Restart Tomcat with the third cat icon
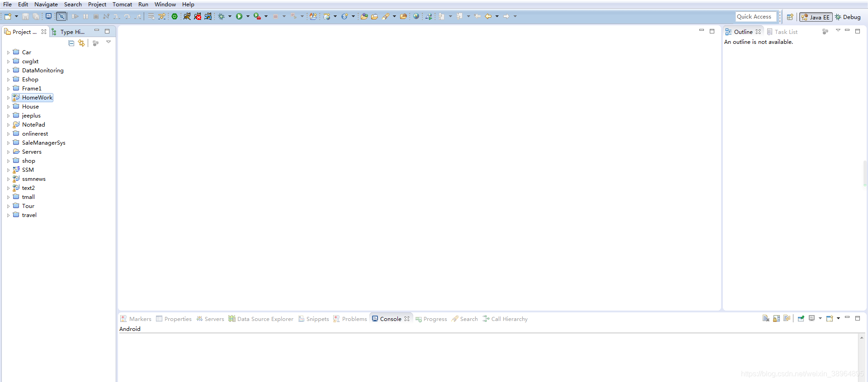Screen dimensions: 868x382 coord(208,16)
